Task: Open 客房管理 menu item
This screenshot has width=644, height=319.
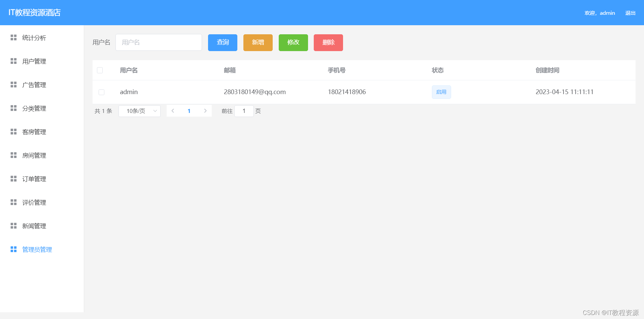Action: pos(42,132)
